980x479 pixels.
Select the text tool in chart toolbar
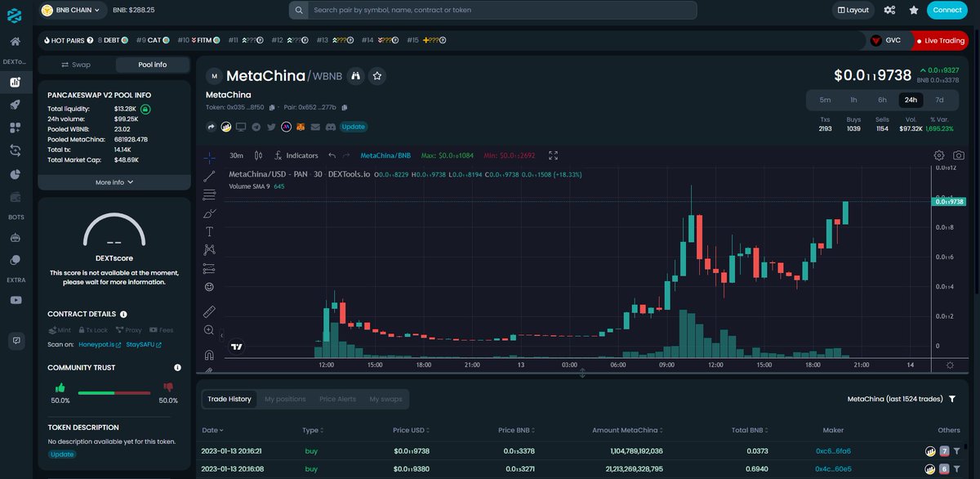[209, 231]
